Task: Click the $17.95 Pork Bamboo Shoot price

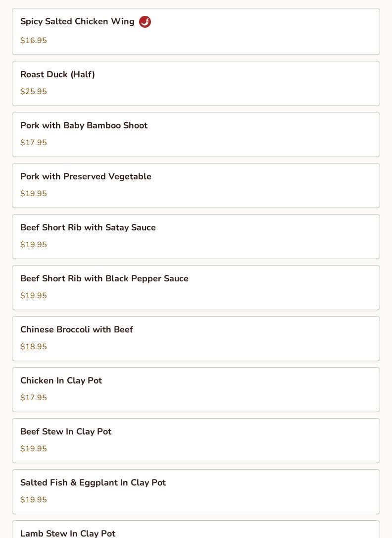Action: tap(34, 143)
